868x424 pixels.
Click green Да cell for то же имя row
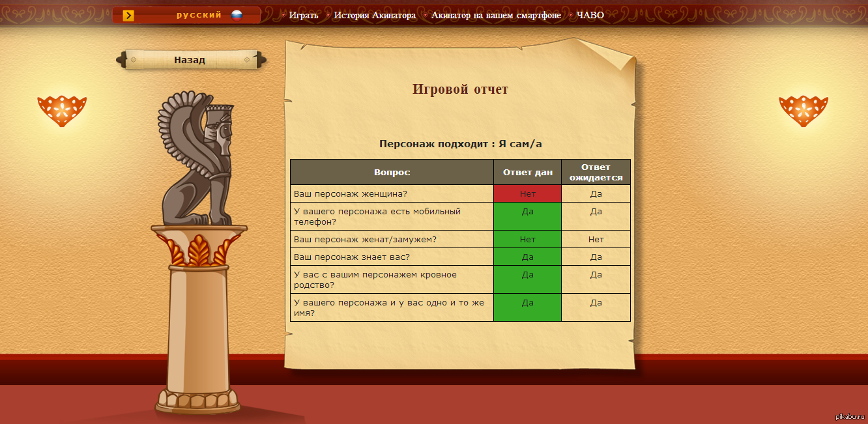[527, 307]
